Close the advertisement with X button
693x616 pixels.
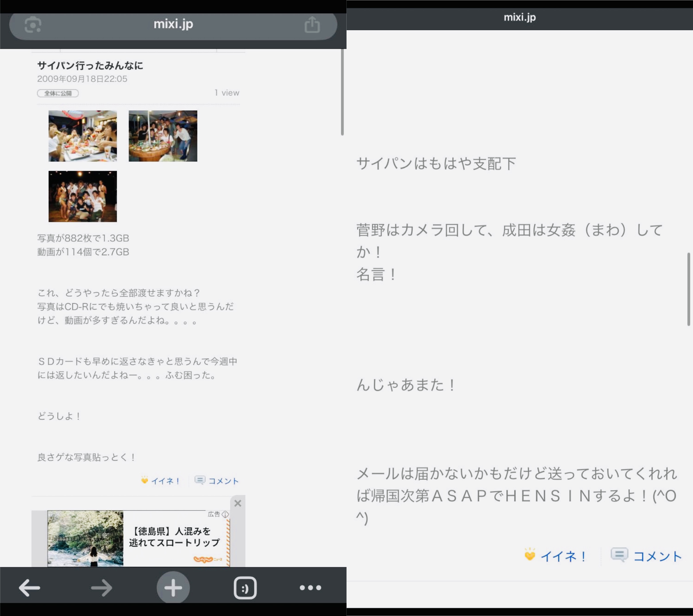[x=238, y=503]
